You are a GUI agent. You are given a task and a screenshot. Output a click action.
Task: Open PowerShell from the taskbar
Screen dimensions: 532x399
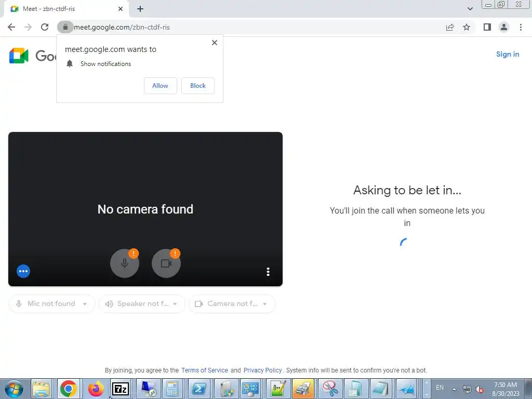pos(199,389)
